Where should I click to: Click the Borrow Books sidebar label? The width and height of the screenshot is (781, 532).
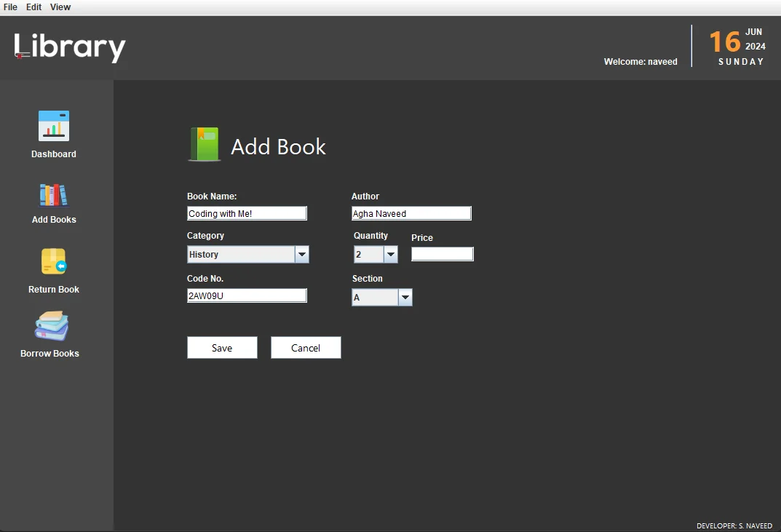tap(49, 354)
